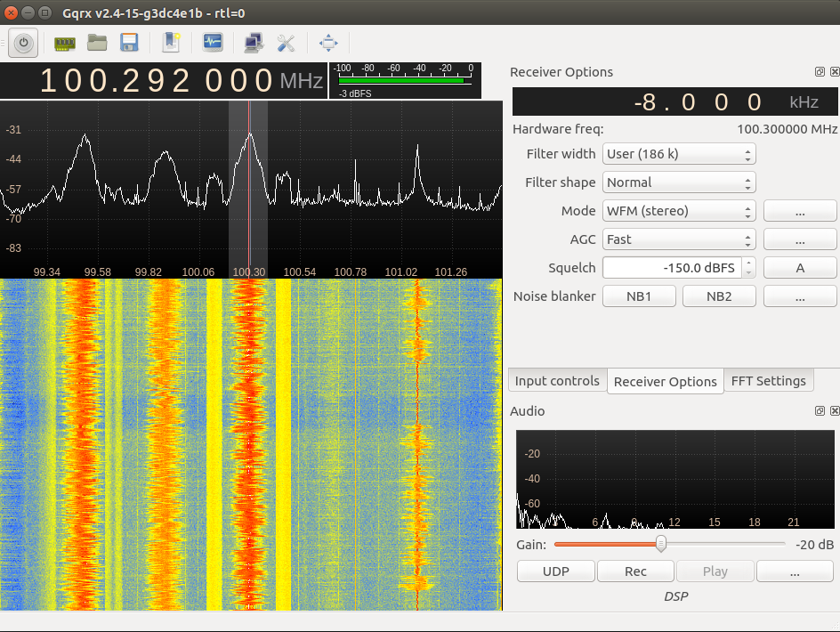
Task: Undock the Audio panel
Action: tap(820, 410)
